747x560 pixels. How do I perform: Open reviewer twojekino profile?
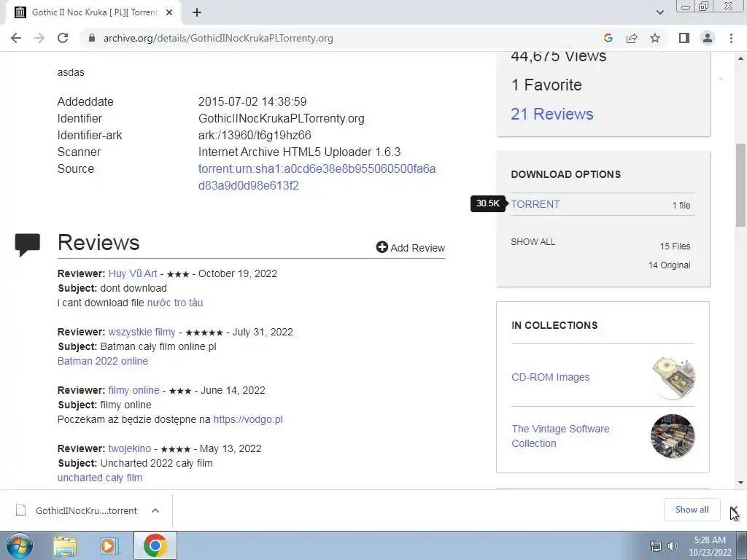(130, 448)
